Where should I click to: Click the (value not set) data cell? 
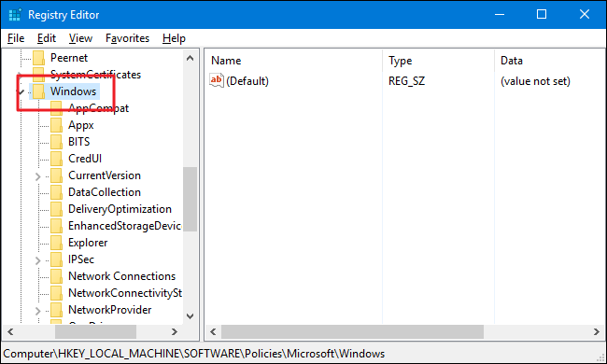(x=535, y=81)
